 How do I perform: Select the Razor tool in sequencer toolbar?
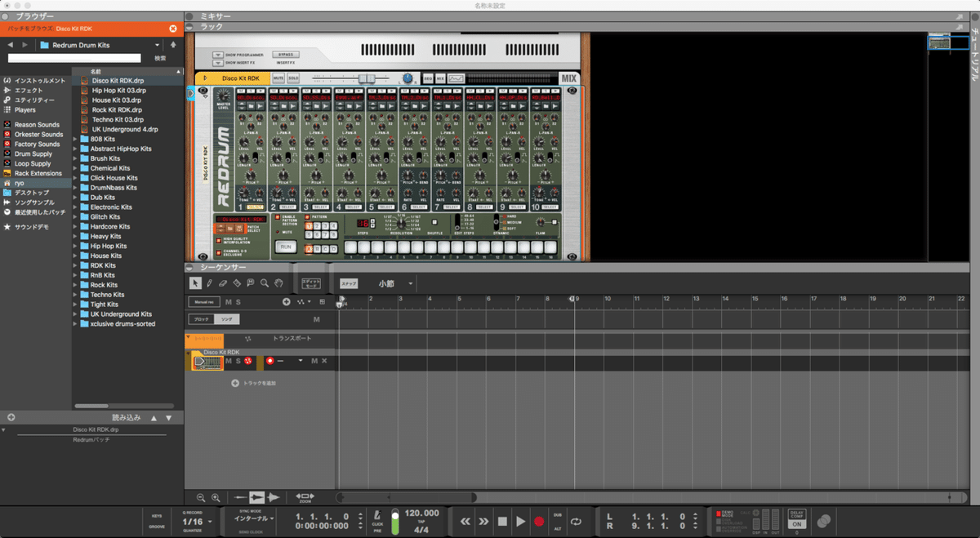click(x=237, y=283)
